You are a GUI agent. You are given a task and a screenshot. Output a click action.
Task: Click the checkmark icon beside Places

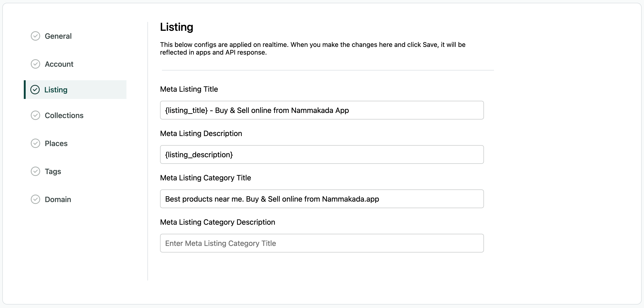click(35, 143)
